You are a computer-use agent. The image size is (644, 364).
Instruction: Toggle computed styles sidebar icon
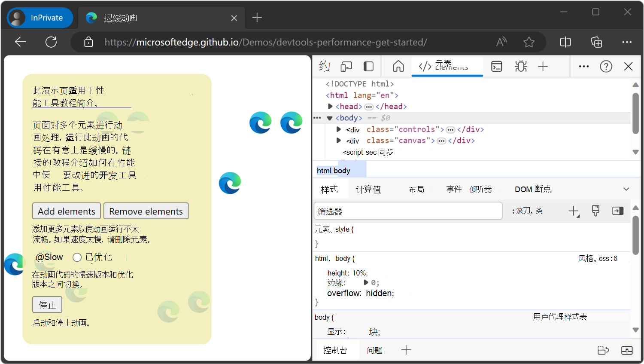(618, 211)
